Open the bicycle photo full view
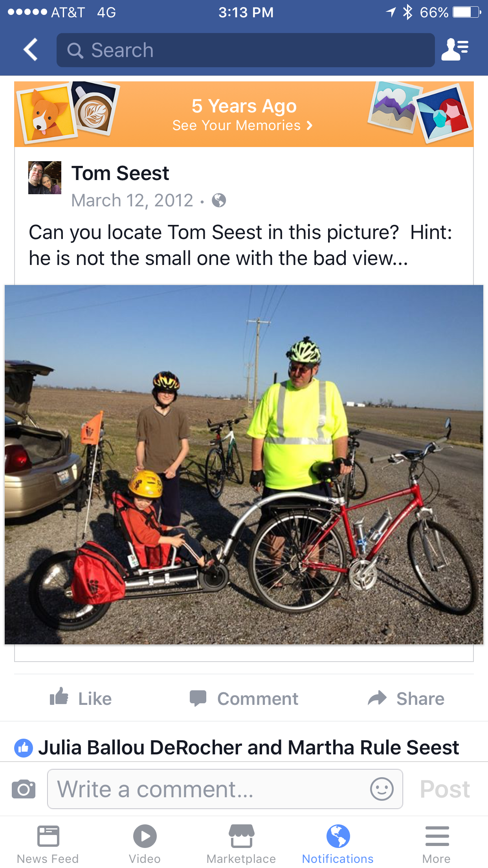This screenshot has width=488, height=868. tap(244, 464)
